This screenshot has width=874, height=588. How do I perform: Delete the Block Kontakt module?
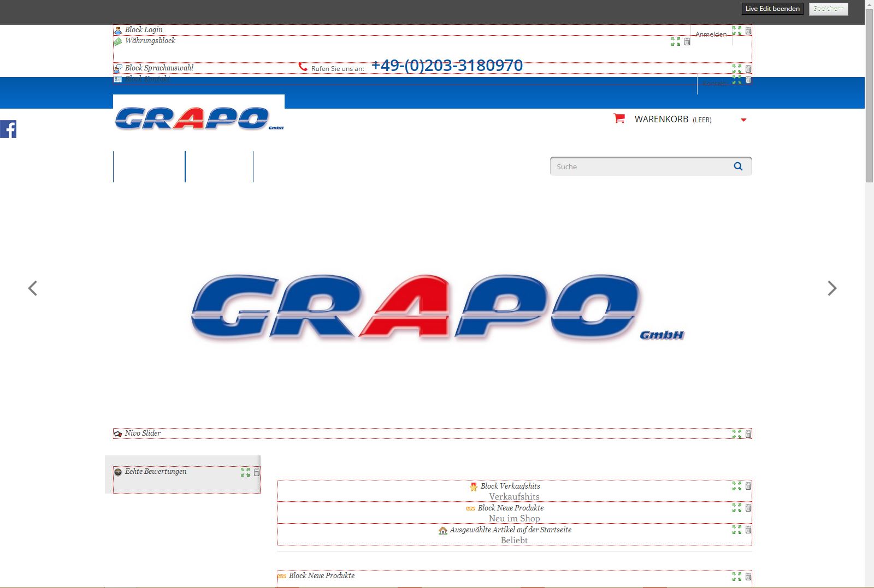click(748, 80)
